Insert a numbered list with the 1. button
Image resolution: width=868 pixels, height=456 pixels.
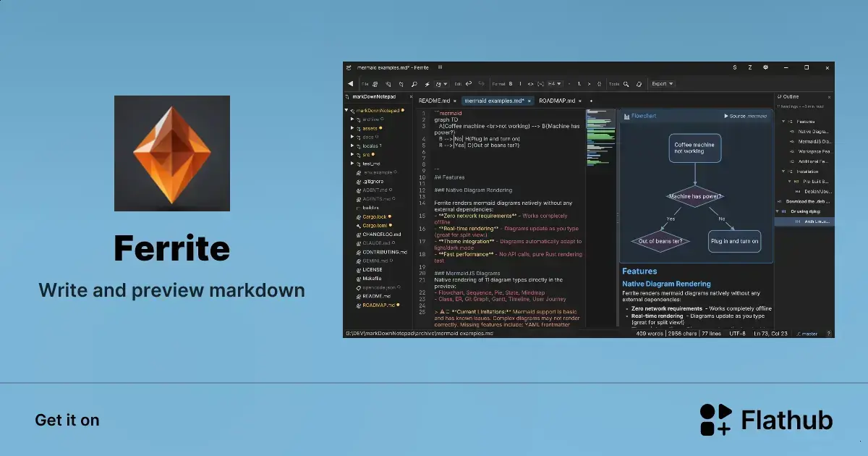click(579, 84)
